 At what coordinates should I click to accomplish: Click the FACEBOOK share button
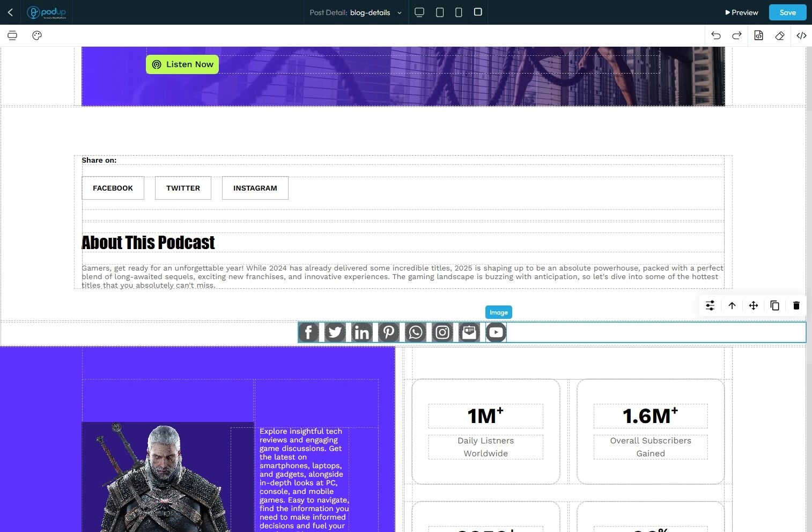click(x=113, y=188)
